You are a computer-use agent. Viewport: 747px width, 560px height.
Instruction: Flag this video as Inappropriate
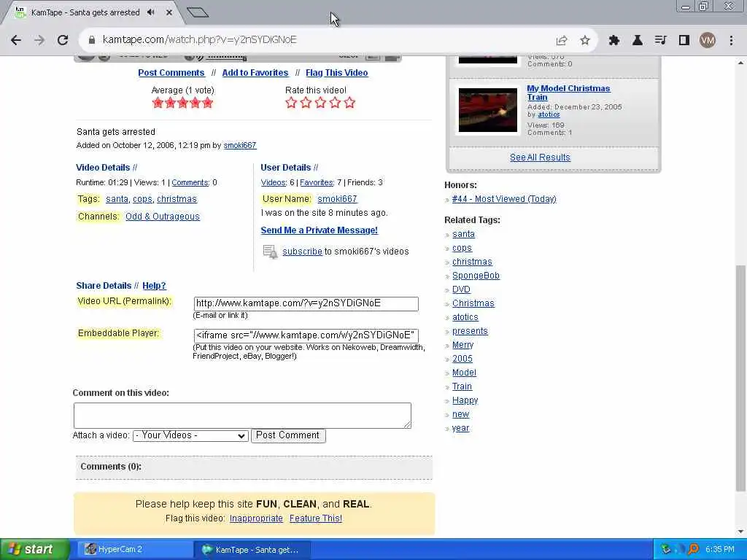(256, 518)
